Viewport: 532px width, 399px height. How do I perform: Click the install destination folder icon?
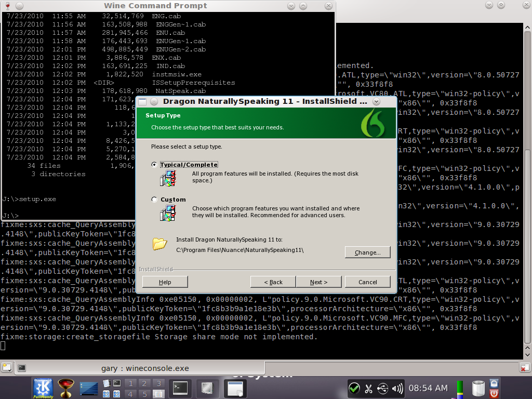pyautogui.click(x=159, y=244)
